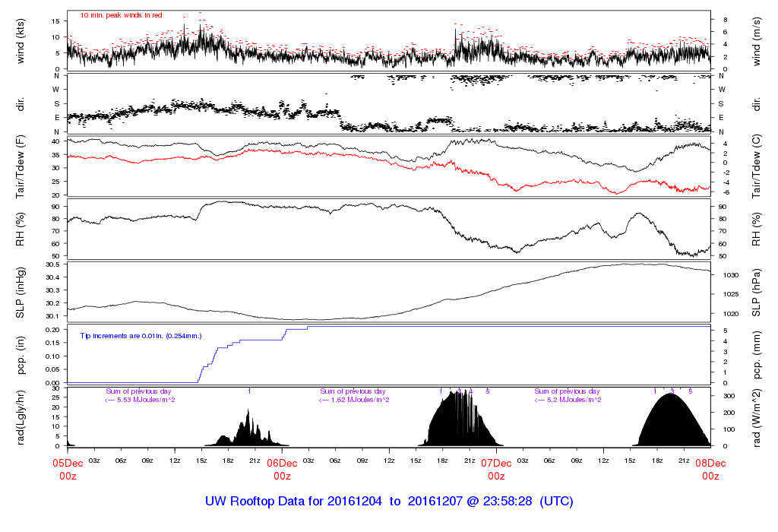
Task: Click the "pcp. (mm)" axis label
Action: tap(756, 356)
